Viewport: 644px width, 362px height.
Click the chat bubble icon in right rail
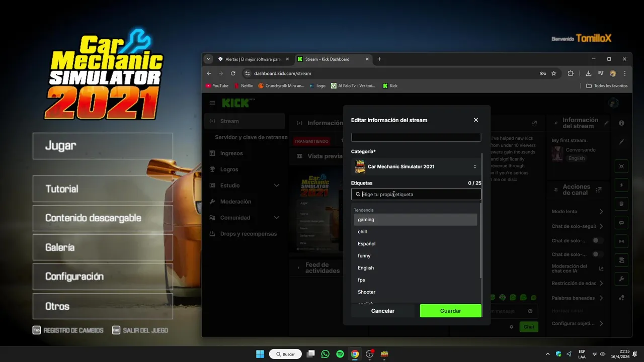click(621, 223)
